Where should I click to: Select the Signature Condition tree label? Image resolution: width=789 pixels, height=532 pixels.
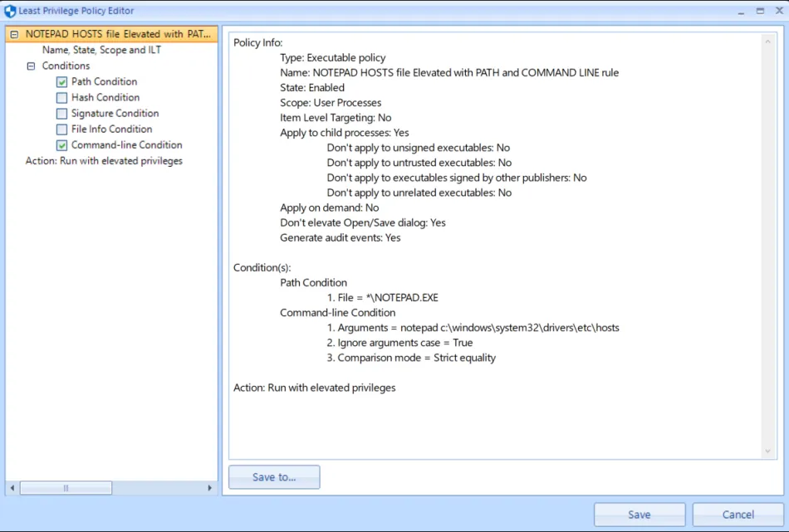115,114
